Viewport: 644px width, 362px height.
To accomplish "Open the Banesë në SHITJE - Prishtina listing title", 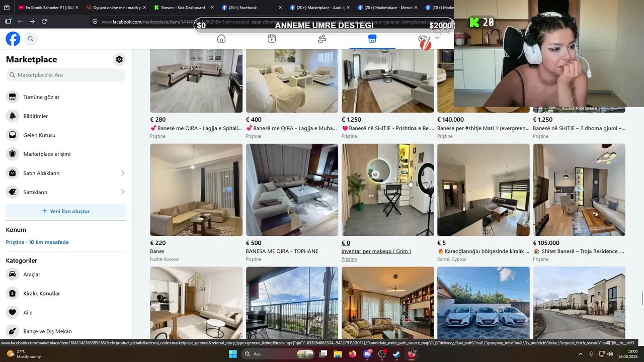I will coord(387,128).
